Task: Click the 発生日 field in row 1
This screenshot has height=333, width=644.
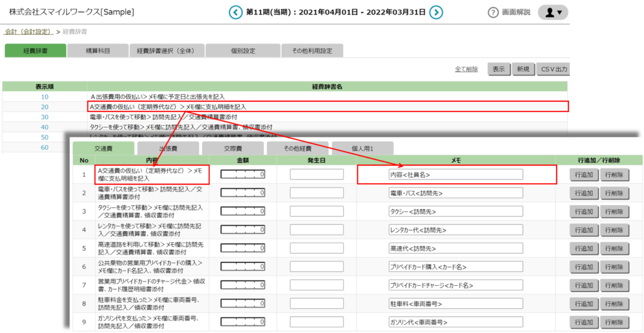Action: tap(317, 174)
